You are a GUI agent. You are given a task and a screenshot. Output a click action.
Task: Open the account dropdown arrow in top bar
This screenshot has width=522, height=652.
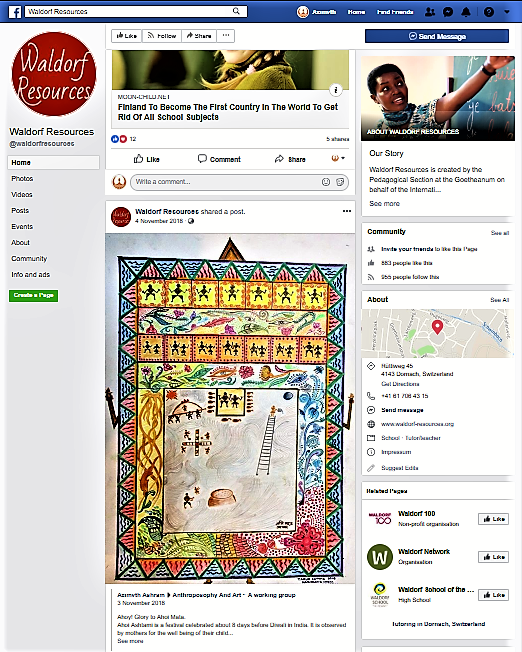click(x=507, y=12)
